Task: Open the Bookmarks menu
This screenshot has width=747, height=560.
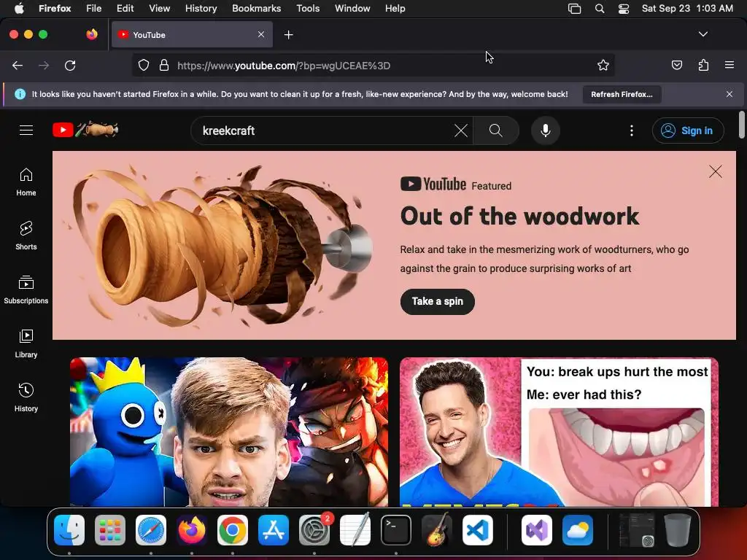Action: click(256, 9)
